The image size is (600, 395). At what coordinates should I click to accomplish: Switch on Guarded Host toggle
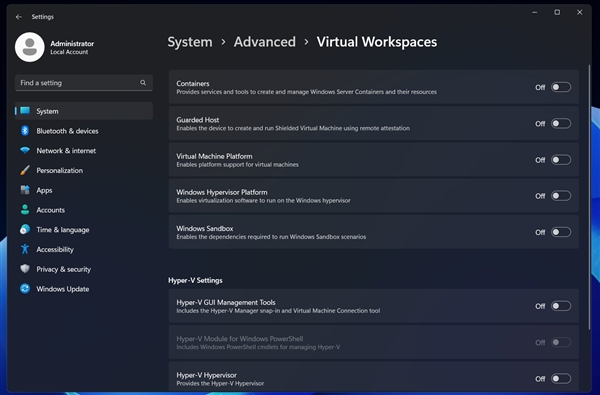[561, 123]
